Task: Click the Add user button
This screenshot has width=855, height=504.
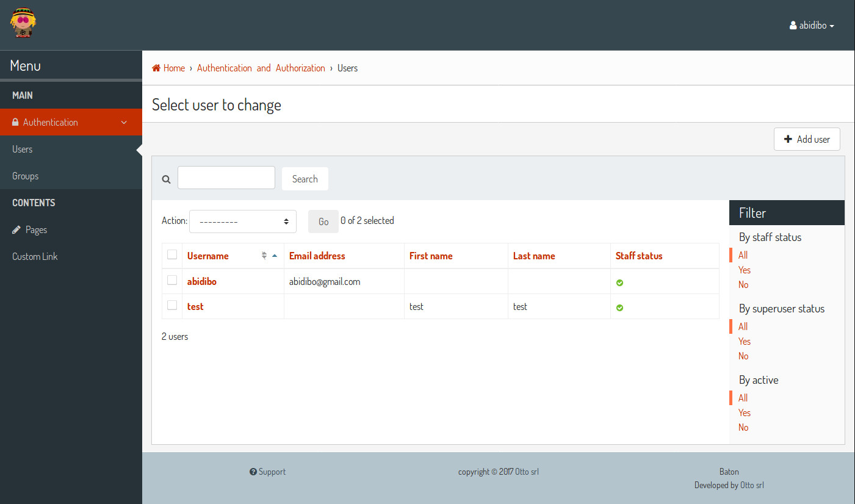Action: coord(807,139)
